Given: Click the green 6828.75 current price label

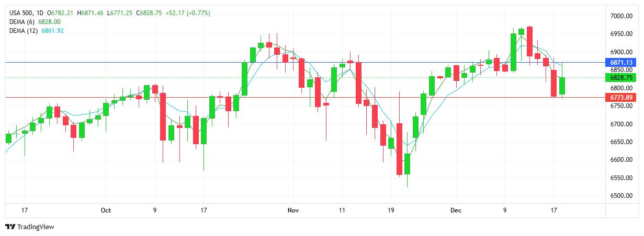Looking at the screenshot, I should 622,78.
